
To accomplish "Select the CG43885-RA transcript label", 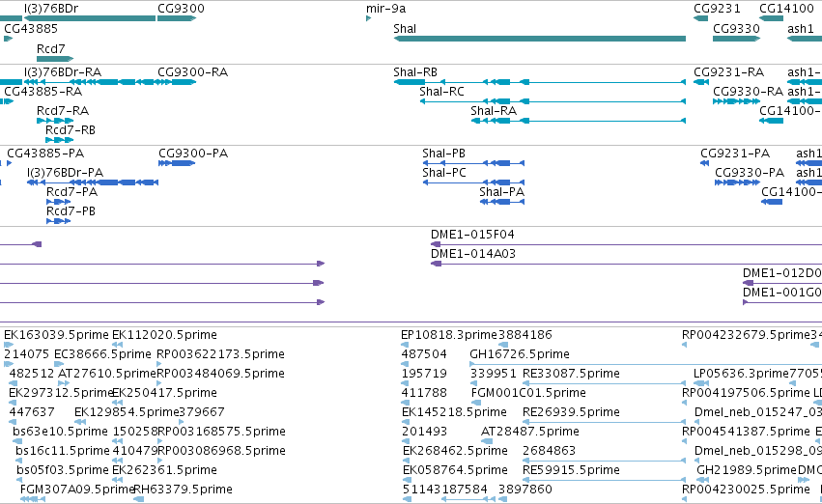I will pos(43,91).
